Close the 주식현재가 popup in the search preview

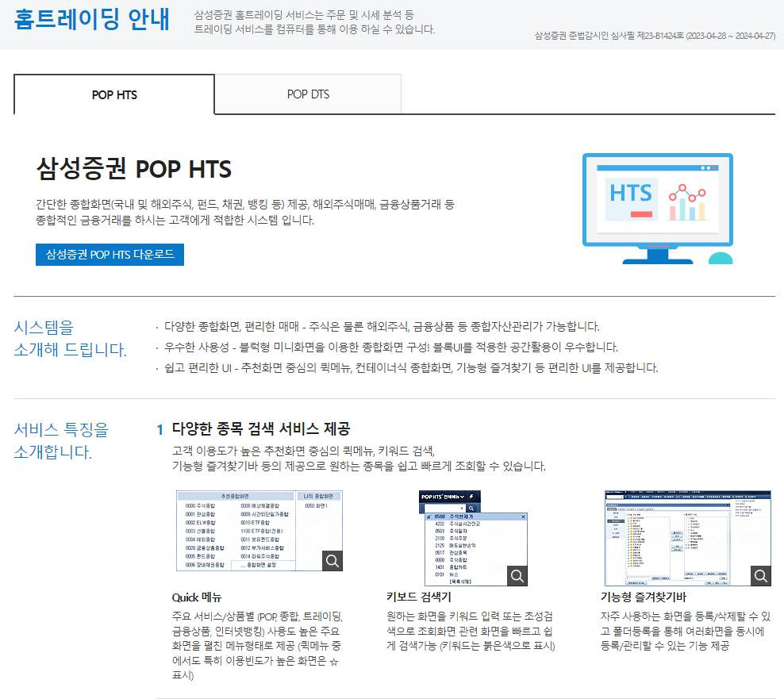pyautogui.click(x=523, y=517)
